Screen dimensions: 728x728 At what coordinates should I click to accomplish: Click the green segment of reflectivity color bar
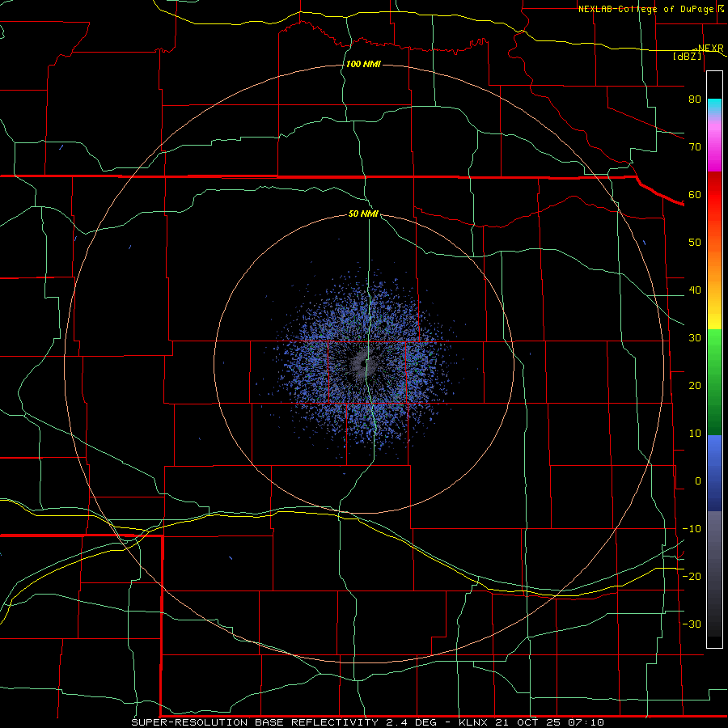714,382
